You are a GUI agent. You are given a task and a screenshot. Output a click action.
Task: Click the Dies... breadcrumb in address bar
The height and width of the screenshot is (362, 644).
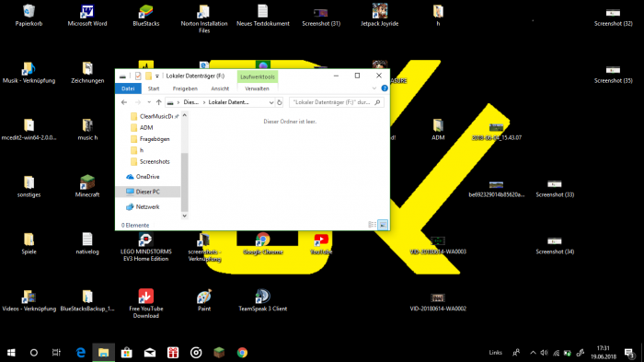pos(191,102)
